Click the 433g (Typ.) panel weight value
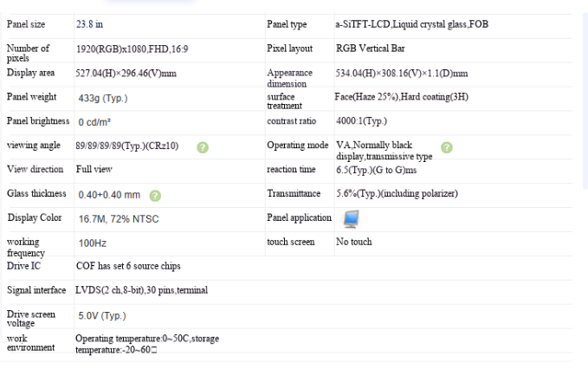 [103, 98]
